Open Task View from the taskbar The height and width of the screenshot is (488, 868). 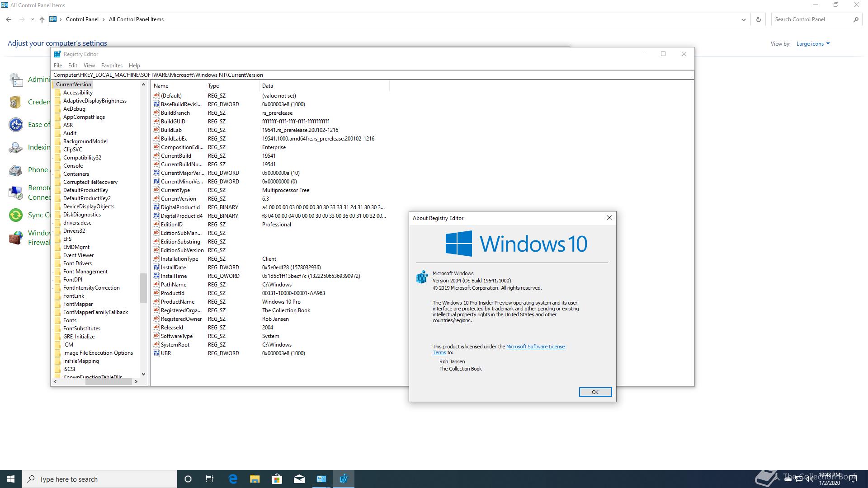(210, 479)
